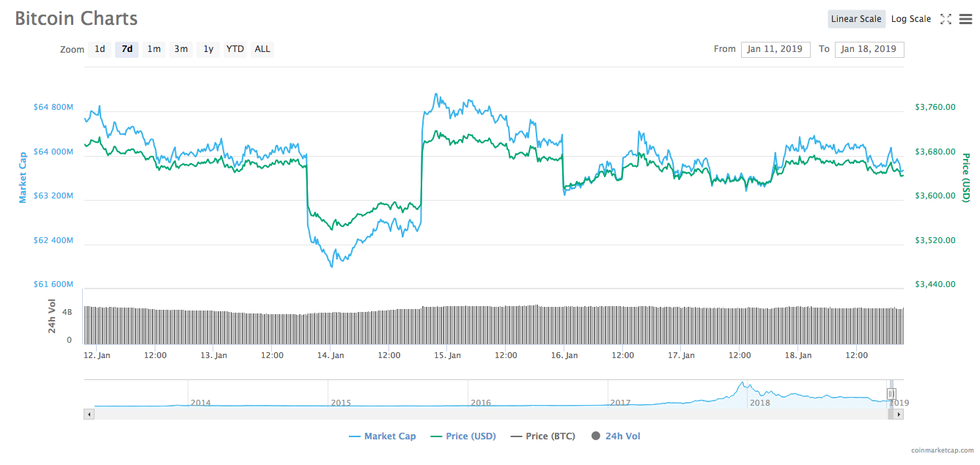The width and height of the screenshot is (980, 465).
Task: Select the 1m zoom preset
Action: (154, 49)
